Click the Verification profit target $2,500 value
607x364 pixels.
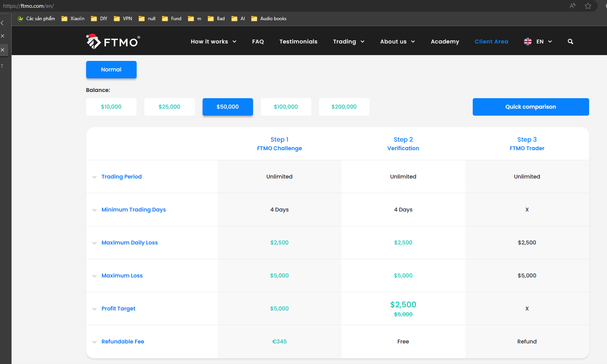point(403,305)
